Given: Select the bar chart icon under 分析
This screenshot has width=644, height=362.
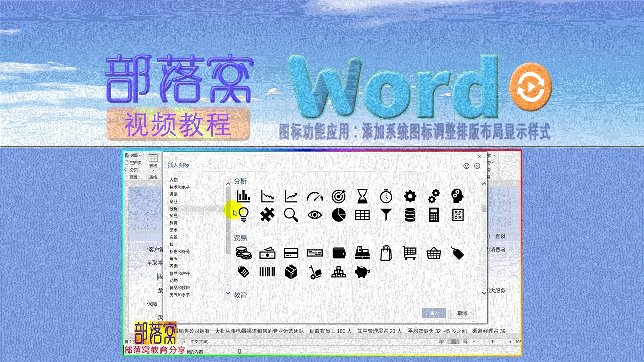Looking at the screenshot, I should pyautogui.click(x=244, y=196).
